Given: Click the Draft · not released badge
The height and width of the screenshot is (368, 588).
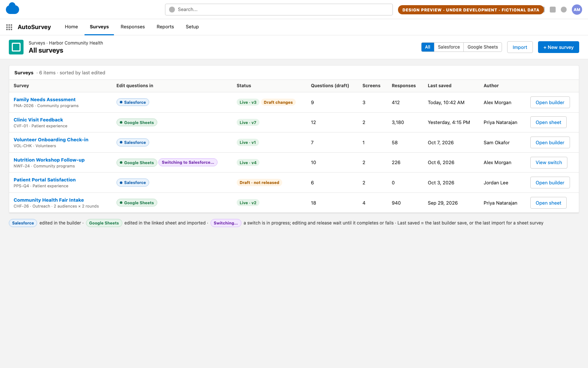Looking at the screenshot, I should (x=259, y=183).
